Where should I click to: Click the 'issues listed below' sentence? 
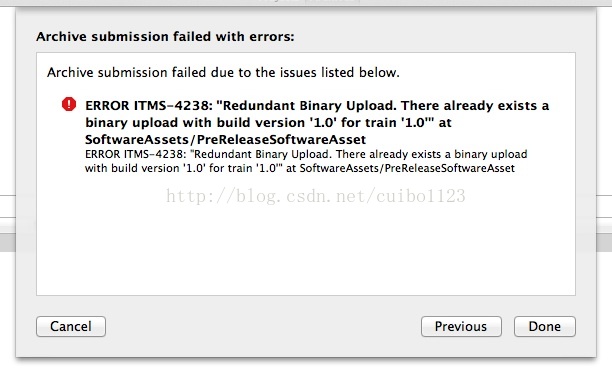[223, 73]
